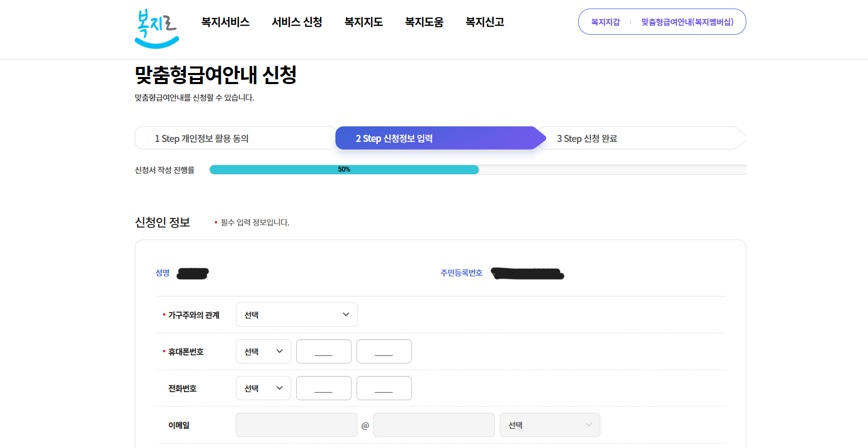The width and height of the screenshot is (868, 448).
Task: Open the 가구주와의 관계 dropdown
Action: coord(297,315)
